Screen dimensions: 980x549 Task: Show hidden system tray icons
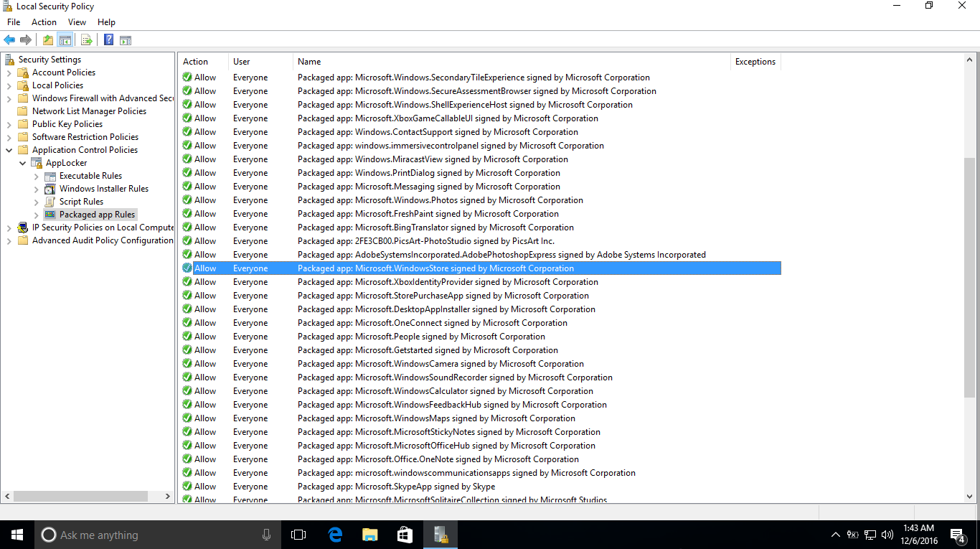click(x=836, y=535)
